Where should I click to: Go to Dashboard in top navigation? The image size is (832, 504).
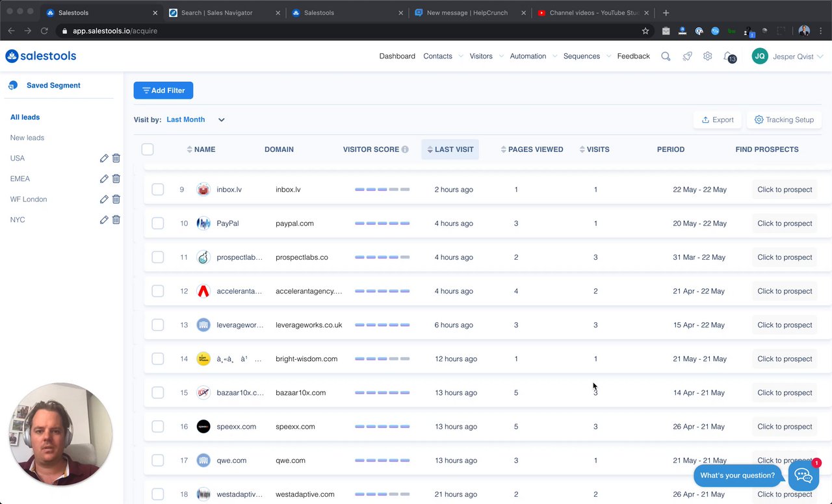(x=397, y=57)
